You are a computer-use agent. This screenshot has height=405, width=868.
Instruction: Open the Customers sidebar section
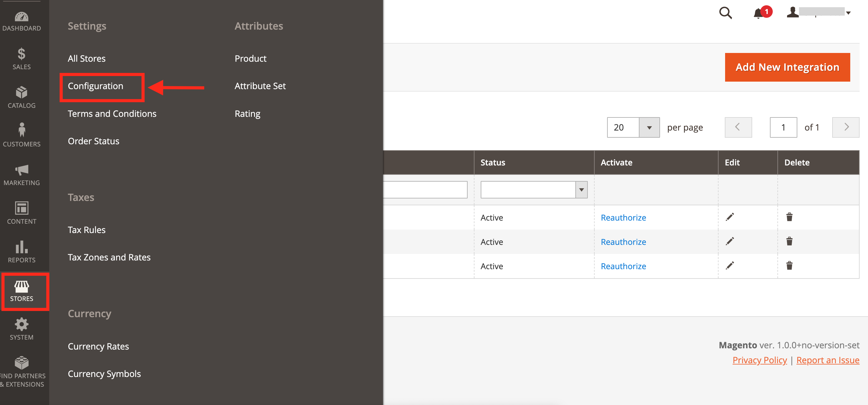point(21,136)
